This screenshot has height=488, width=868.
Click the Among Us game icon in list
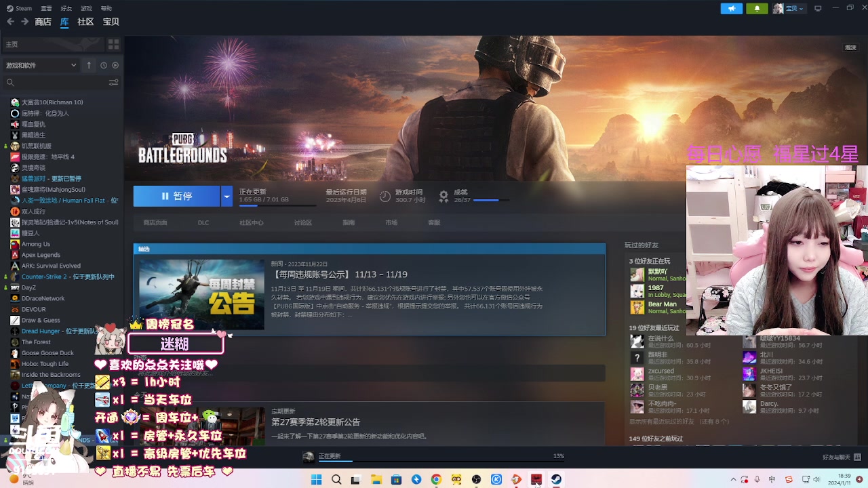pos(15,244)
